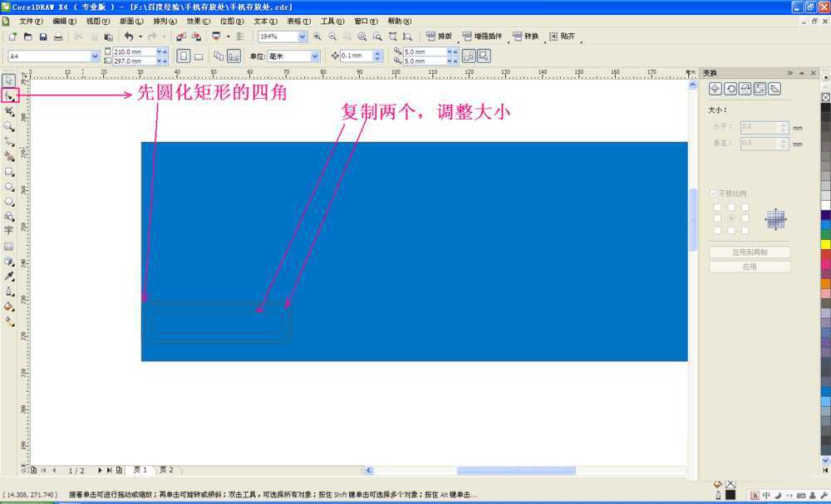
Task: Select the Shape tool
Action: coord(9,95)
